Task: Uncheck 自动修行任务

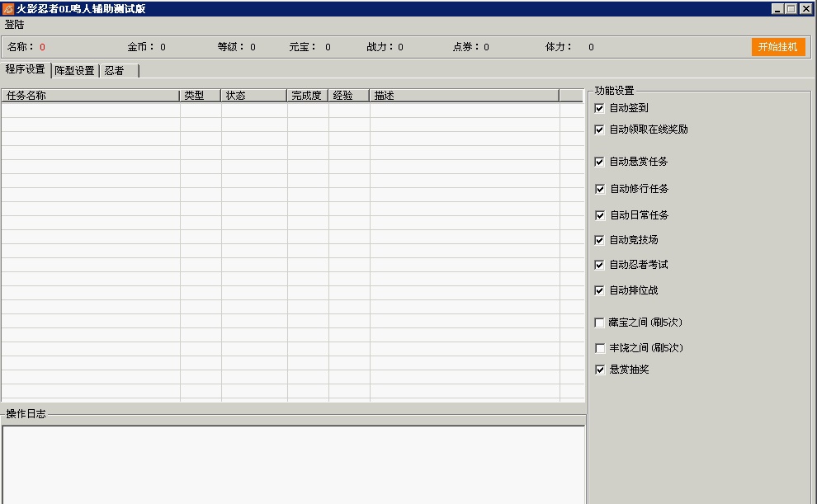Action: click(x=600, y=189)
